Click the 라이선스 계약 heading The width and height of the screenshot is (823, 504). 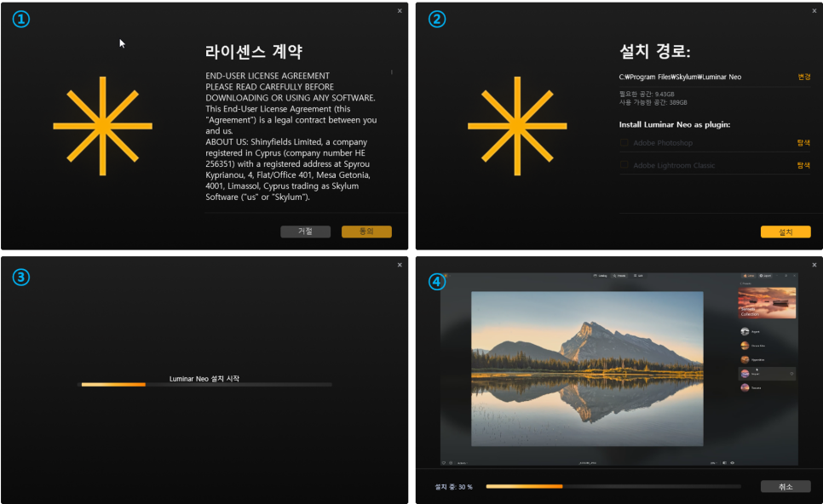pos(254,51)
